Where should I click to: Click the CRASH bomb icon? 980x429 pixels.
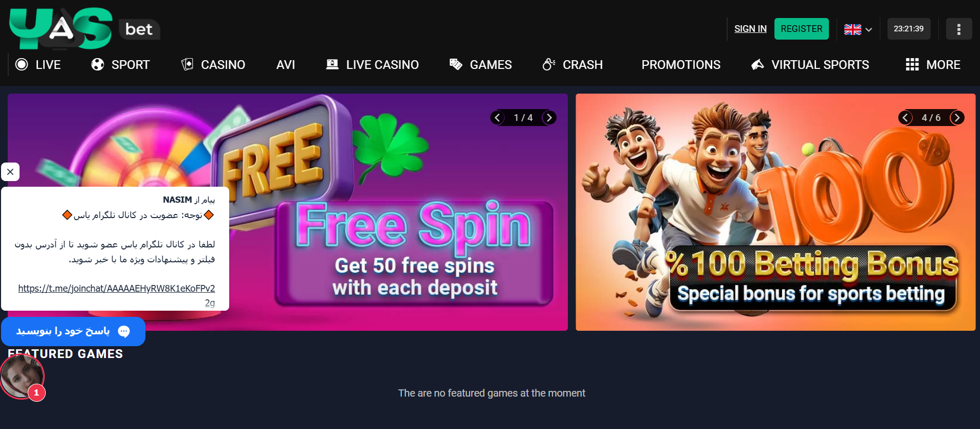tap(549, 64)
